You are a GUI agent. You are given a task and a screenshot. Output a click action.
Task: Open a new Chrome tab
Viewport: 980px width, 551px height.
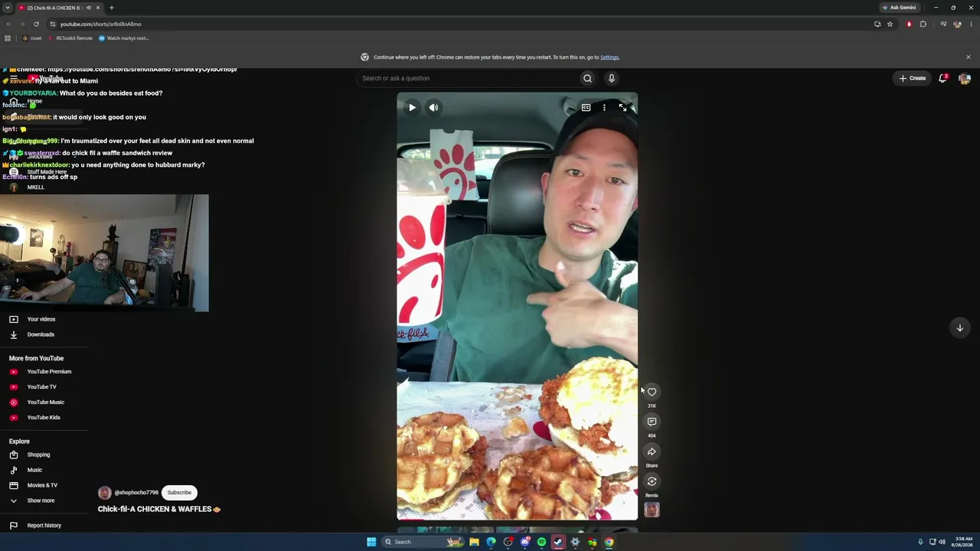tap(111, 8)
